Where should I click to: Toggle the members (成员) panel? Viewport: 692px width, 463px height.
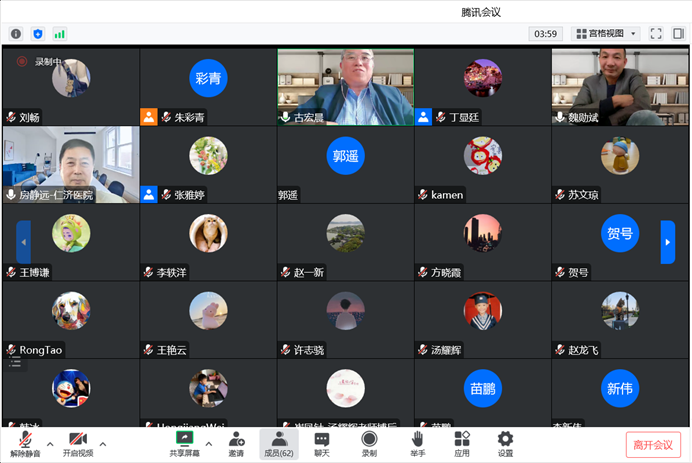click(x=279, y=443)
